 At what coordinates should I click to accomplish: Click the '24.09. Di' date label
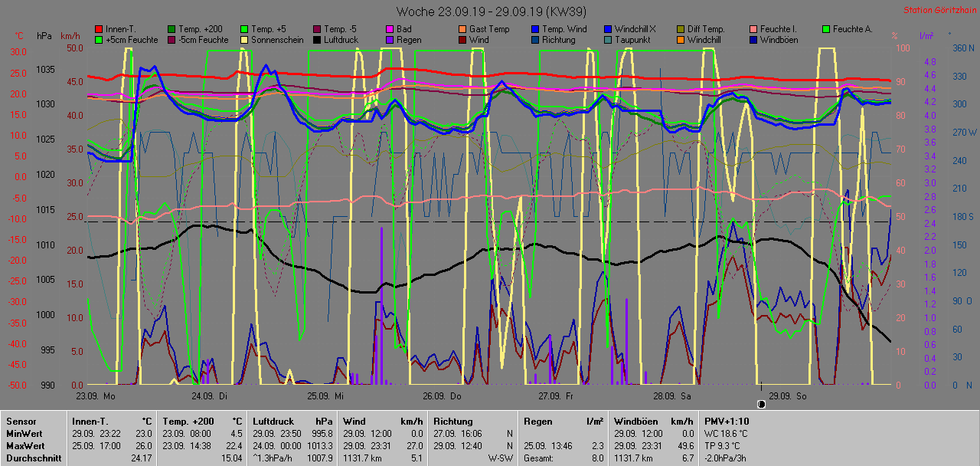(x=210, y=396)
